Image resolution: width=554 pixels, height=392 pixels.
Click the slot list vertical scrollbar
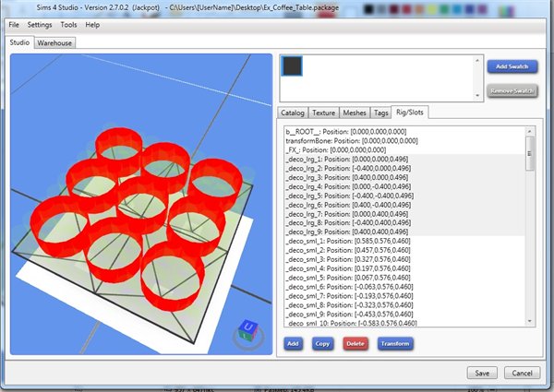pyautogui.click(x=530, y=153)
